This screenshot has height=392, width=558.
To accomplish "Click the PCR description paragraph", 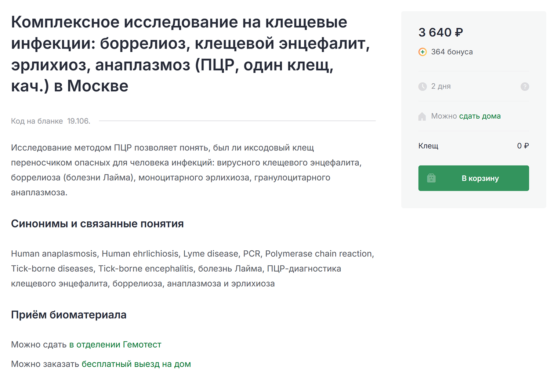I will pos(186,170).
